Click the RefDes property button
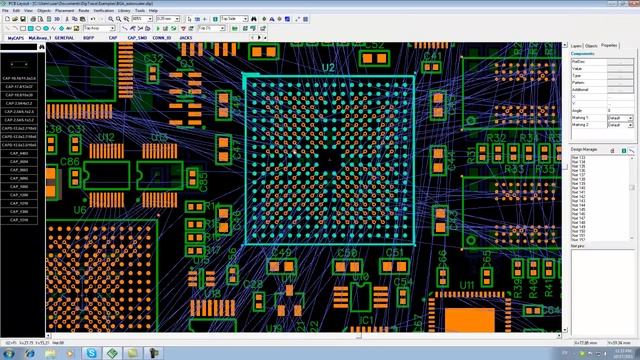Screen dimensions: 640x360 coord(620,62)
